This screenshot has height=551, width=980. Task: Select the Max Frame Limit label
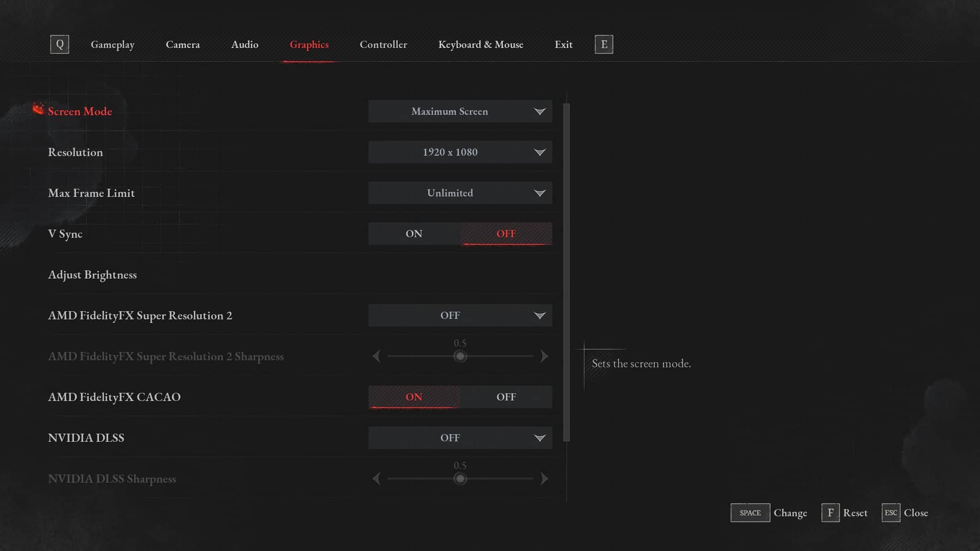[x=91, y=193]
